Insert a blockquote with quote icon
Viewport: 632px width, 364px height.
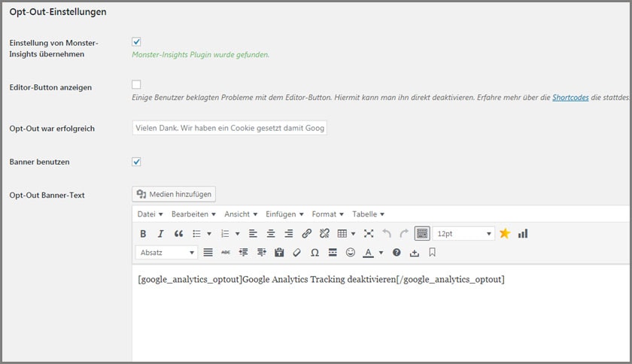tap(178, 234)
